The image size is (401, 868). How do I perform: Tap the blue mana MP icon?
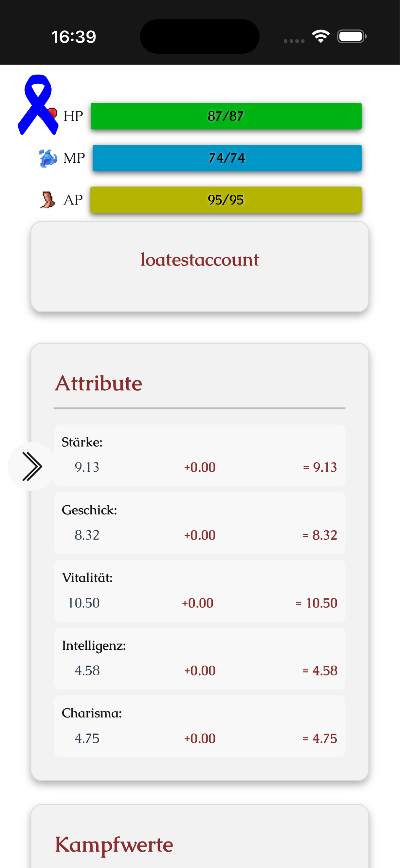pyautogui.click(x=48, y=158)
